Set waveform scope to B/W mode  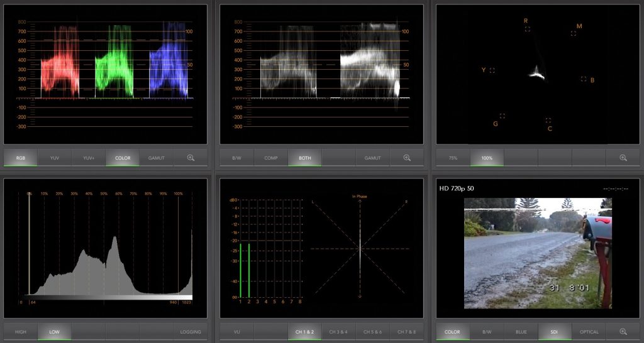click(236, 158)
